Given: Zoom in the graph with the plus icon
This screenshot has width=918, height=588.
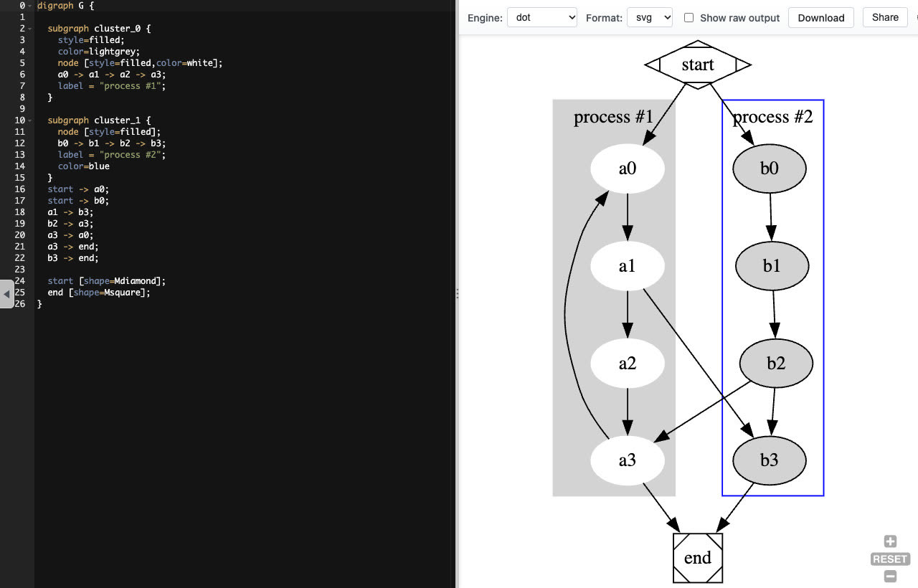Looking at the screenshot, I should 890,541.
